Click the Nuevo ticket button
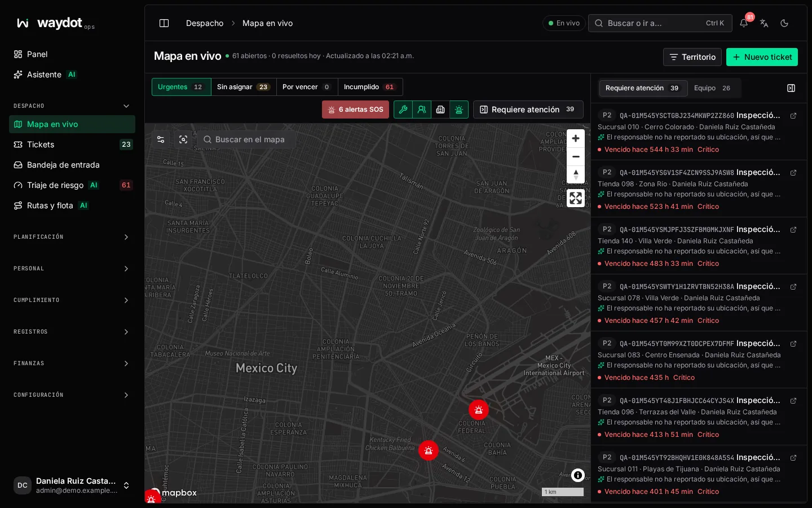 762,57
